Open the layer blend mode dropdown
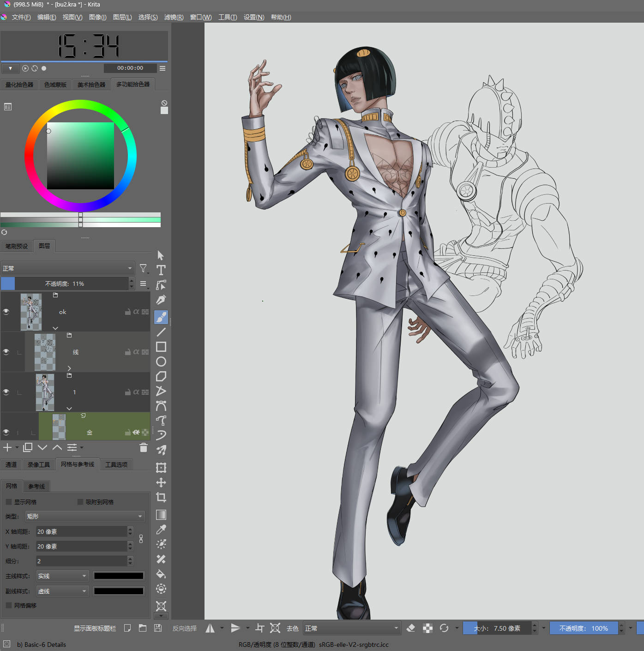Screen dimensions: 644x651 pos(67,268)
